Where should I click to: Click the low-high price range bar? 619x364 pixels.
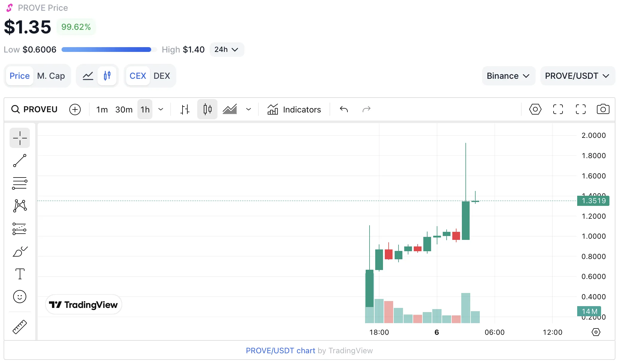pyautogui.click(x=109, y=50)
